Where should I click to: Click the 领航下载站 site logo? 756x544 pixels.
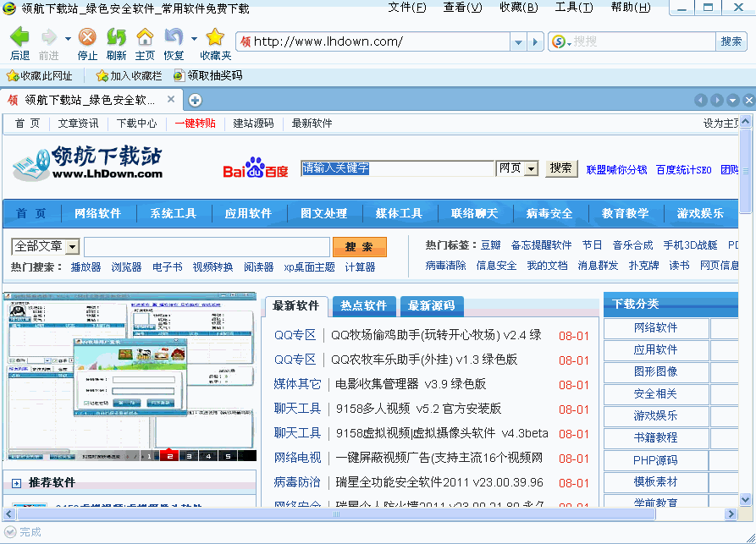click(x=88, y=163)
